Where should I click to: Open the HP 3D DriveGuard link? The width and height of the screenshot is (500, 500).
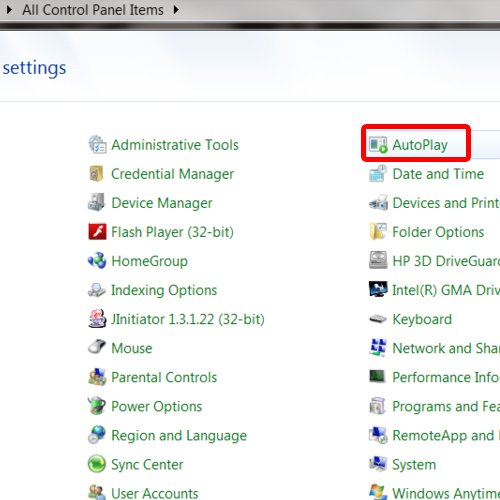coord(446,261)
